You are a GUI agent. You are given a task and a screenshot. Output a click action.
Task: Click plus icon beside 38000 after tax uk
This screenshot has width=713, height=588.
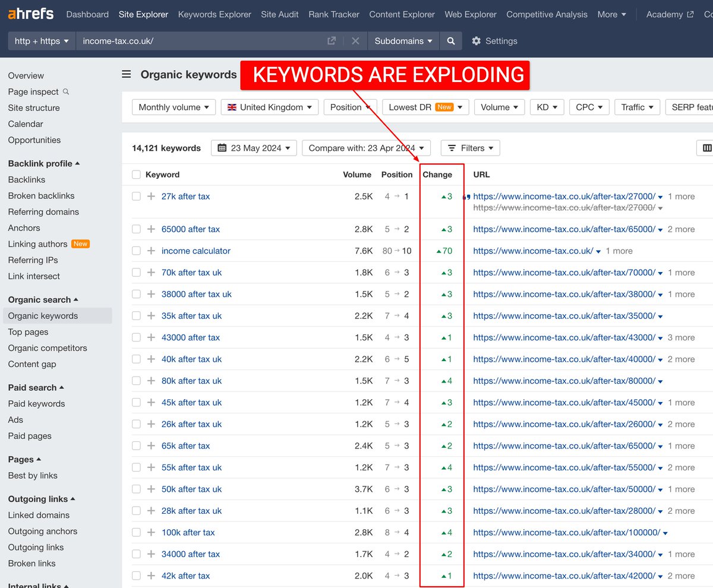click(151, 294)
